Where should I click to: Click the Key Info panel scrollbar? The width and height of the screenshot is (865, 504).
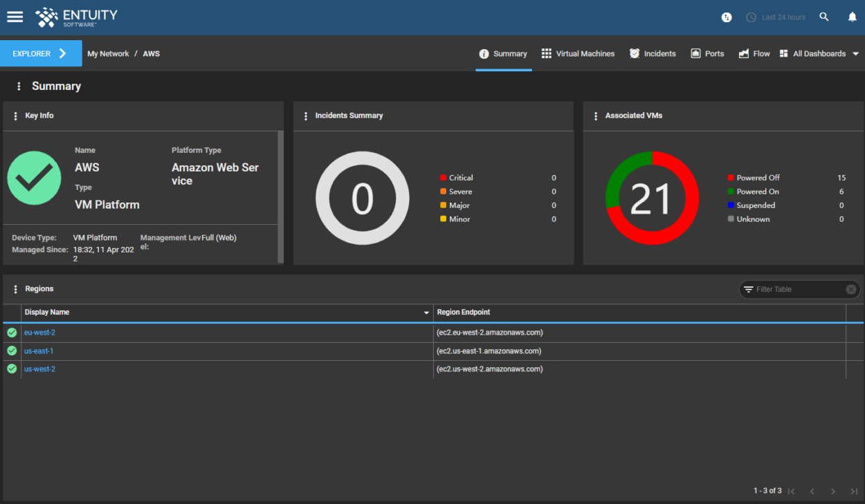tap(280, 196)
